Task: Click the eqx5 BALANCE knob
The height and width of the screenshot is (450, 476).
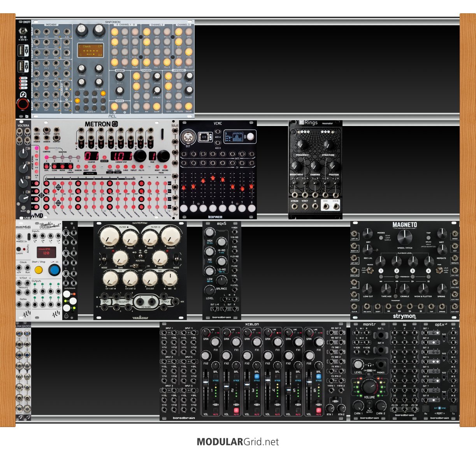Action: (221, 280)
